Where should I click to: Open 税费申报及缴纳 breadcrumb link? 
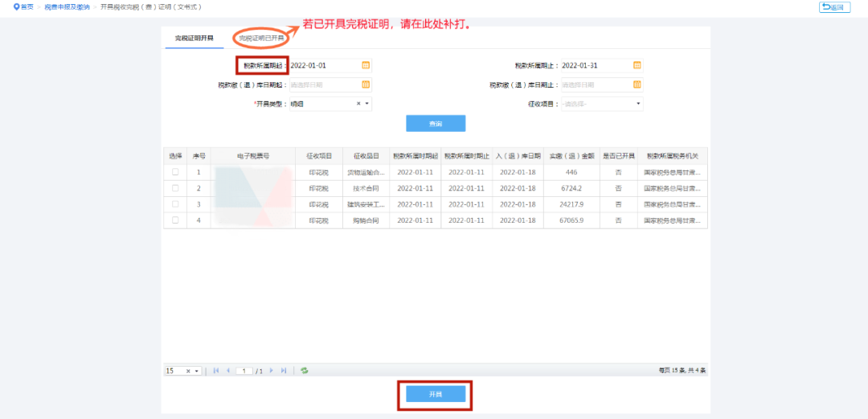(x=67, y=6)
